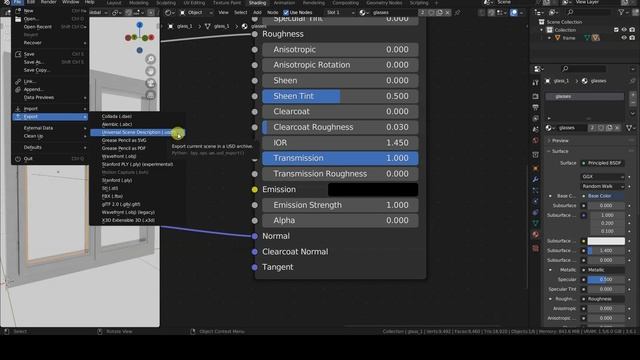Click the unlink material X icon in properties
This screenshot has width=640, height=360.
[x=617, y=128]
